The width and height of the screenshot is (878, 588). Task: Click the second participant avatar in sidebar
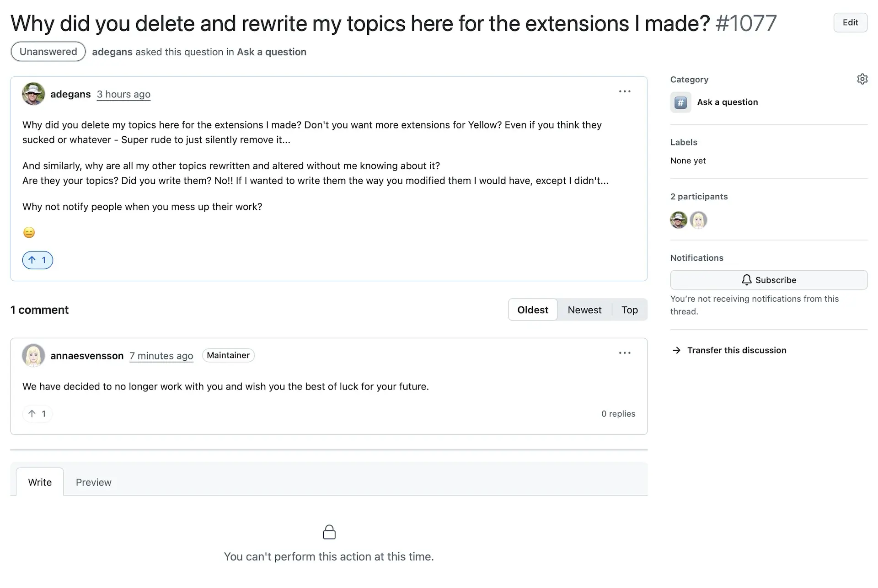[698, 220]
